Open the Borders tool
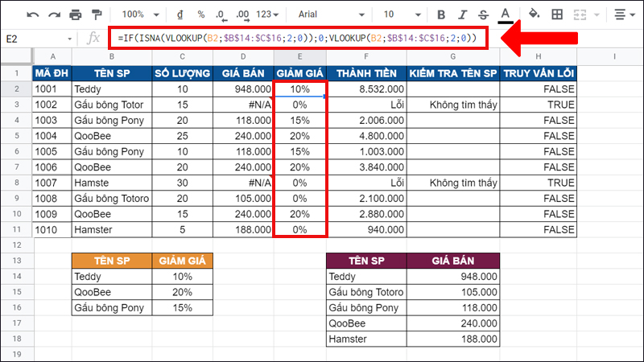 [557, 14]
